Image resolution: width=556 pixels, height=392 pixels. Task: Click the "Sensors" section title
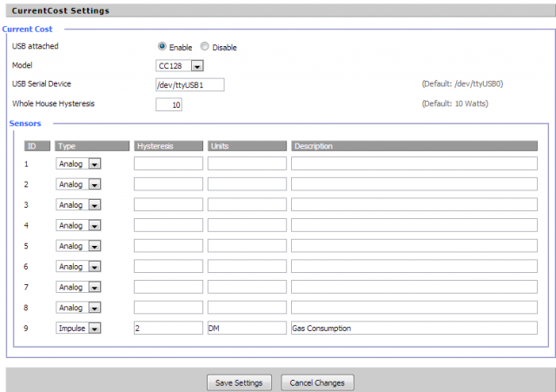point(25,123)
